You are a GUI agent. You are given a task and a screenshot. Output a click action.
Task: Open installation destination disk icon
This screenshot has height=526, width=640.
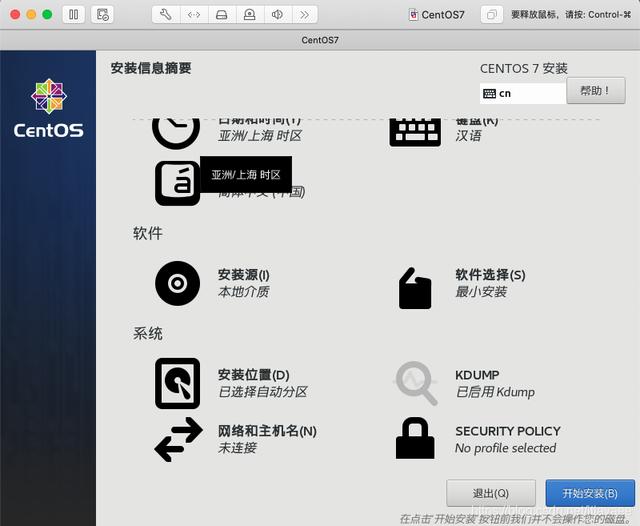(x=178, y=383)
